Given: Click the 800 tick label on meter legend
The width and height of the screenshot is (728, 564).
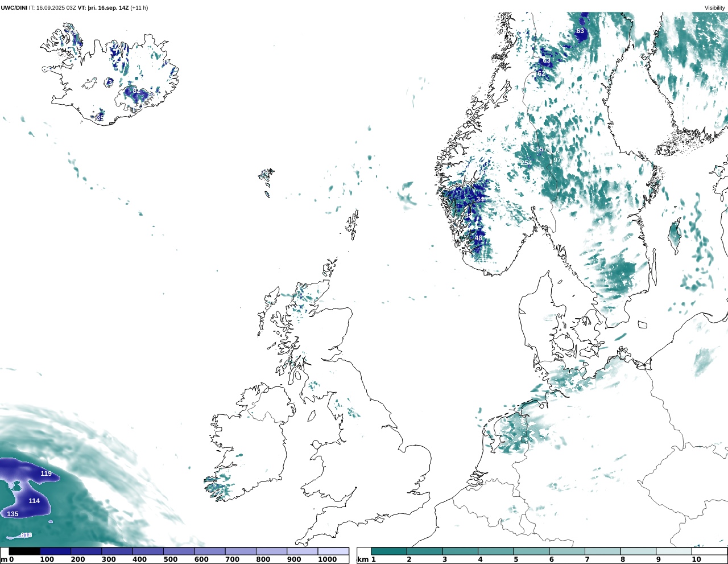Looking at the screenshot, I should (x=263, y=559).
